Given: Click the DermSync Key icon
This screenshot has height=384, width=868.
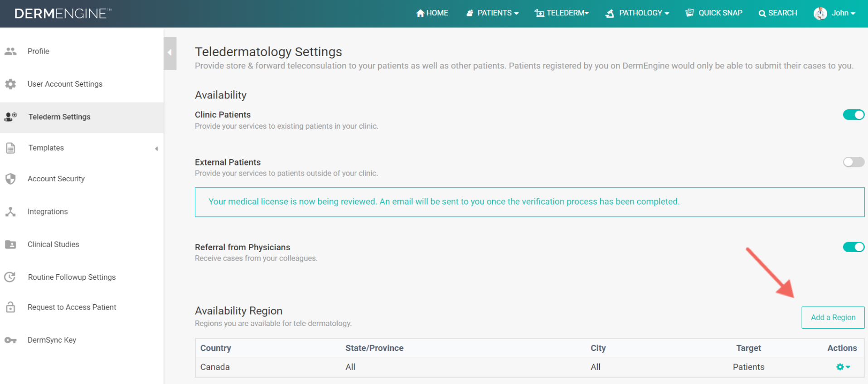Looking at the screenshot, I should pyautogui.click(x=10, y=340).
